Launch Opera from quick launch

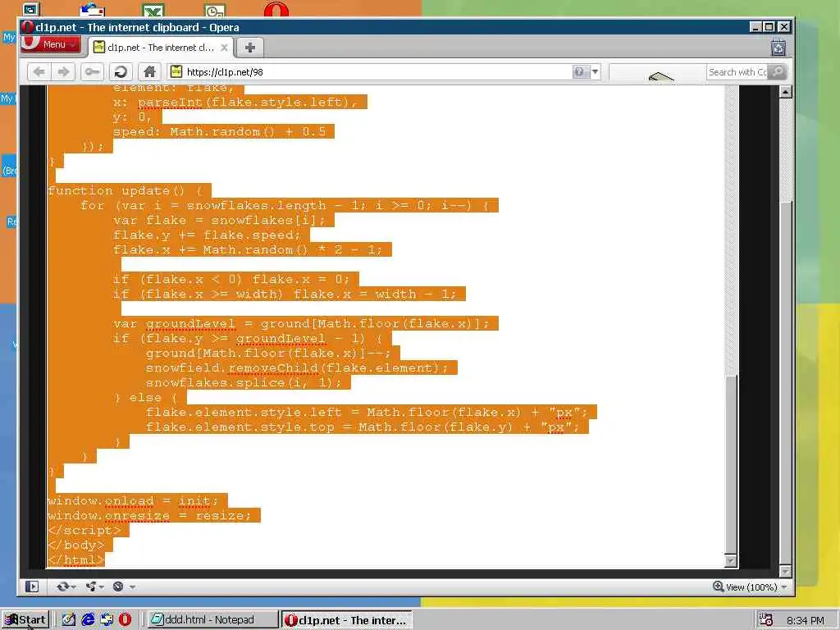pos(125,620)
